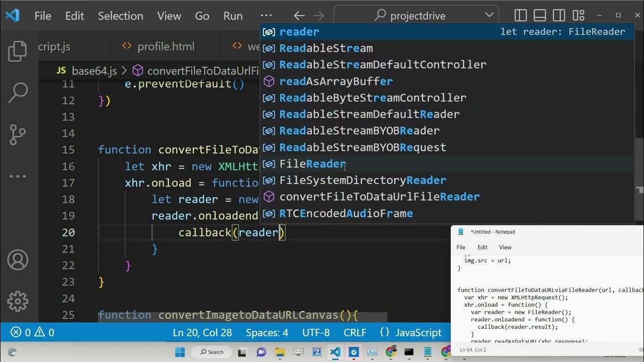Open the Selection menu

click(120, 16)
